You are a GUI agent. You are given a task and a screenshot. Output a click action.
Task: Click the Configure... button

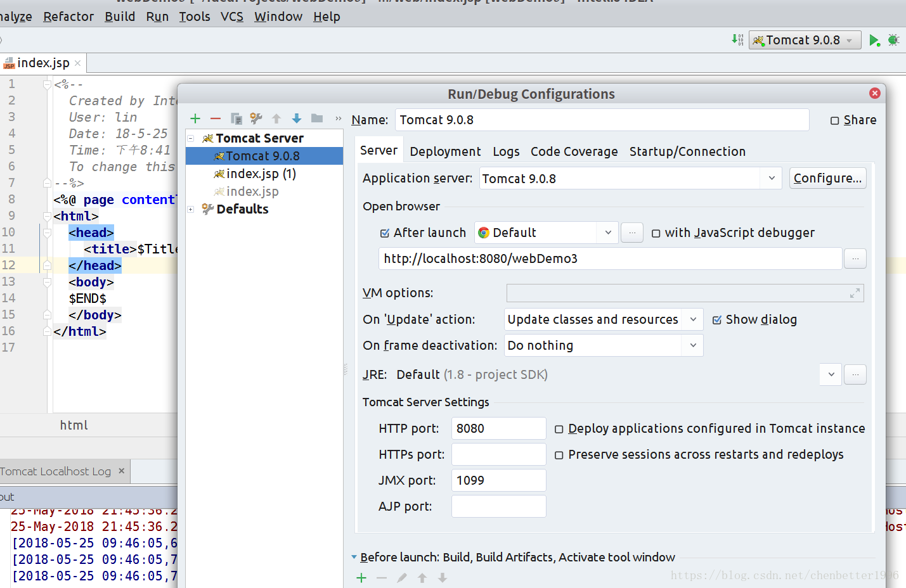(x=827, y=178)
